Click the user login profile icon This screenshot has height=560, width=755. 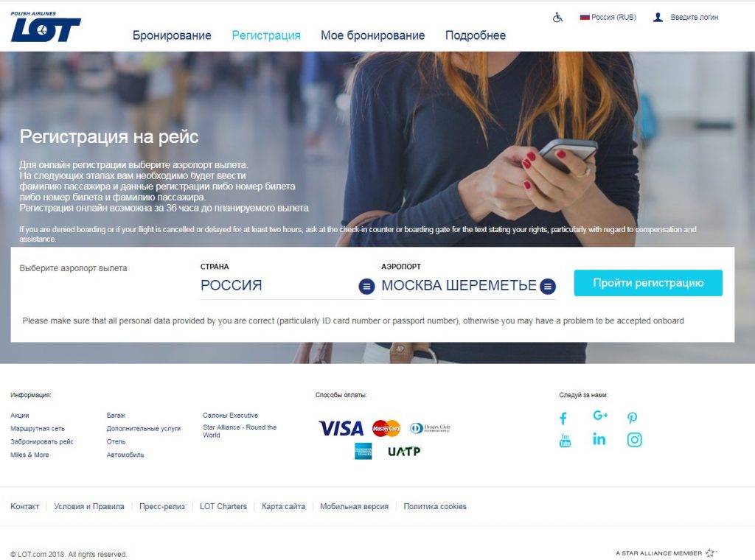coord(658,18)
